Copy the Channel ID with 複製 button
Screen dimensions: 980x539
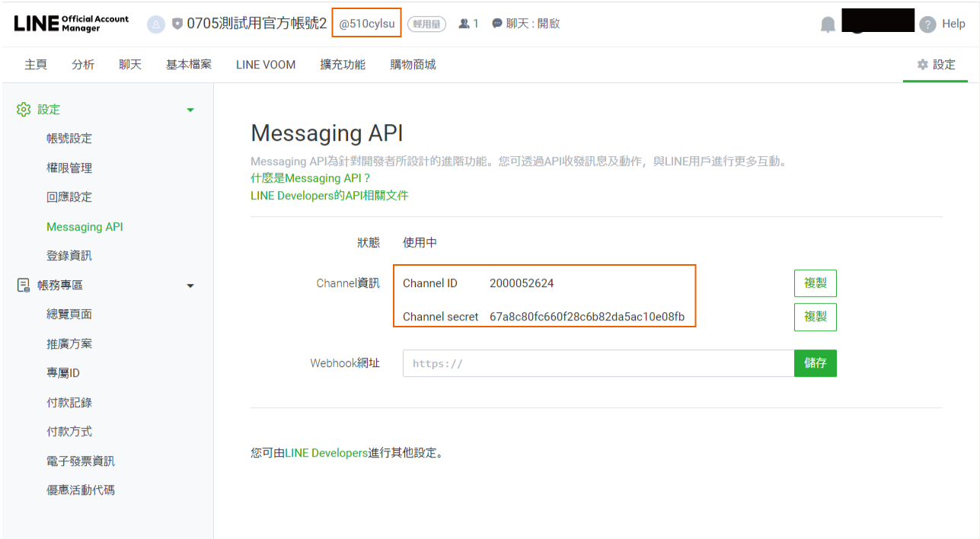(x=816, y=283)
